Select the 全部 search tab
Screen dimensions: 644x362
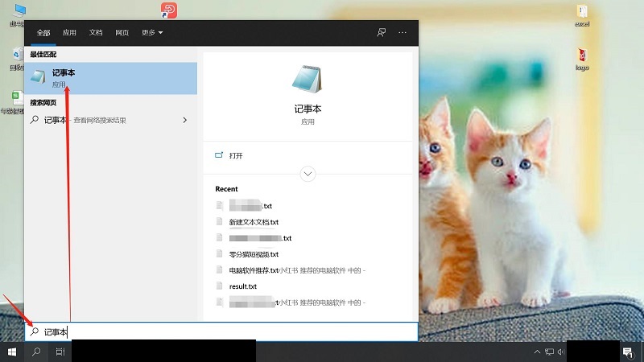[43, 32]
